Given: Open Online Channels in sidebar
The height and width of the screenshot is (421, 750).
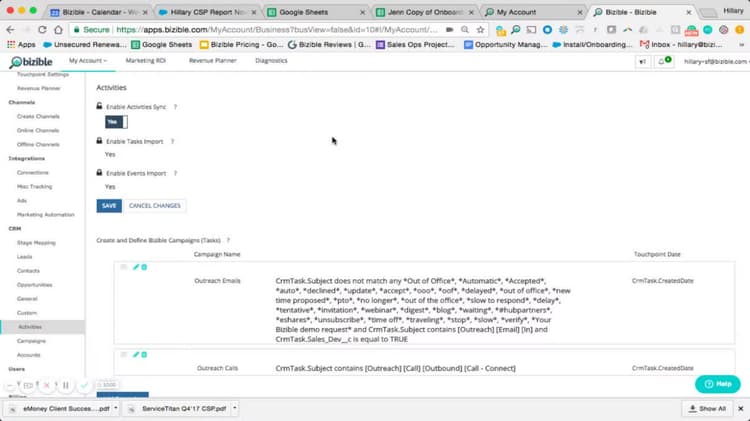Looking at the screenshot, I should pos(38,131).
